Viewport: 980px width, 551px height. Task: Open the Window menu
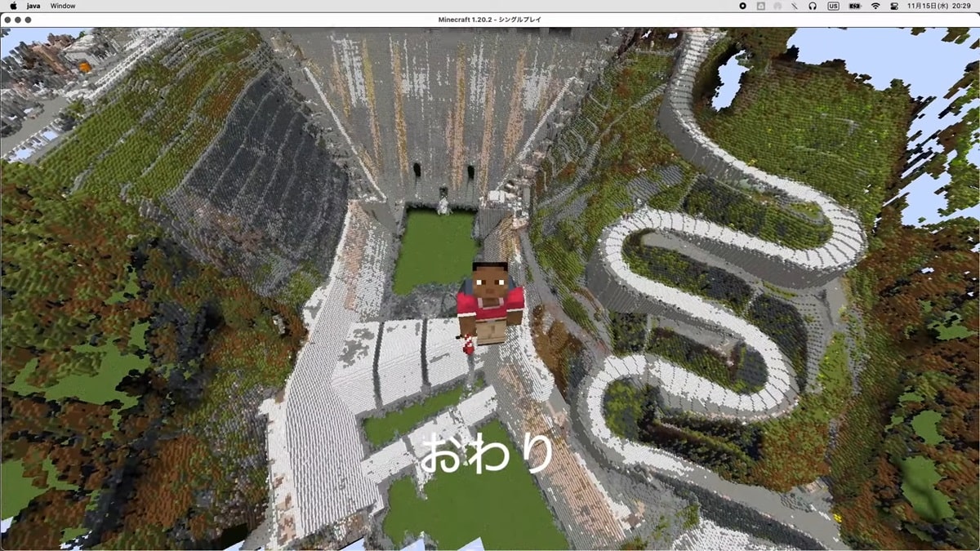(x=63, y=6)
